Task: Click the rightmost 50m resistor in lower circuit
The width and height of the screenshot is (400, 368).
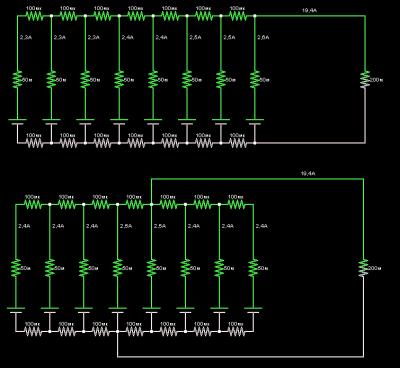Action: click(253, 268)
